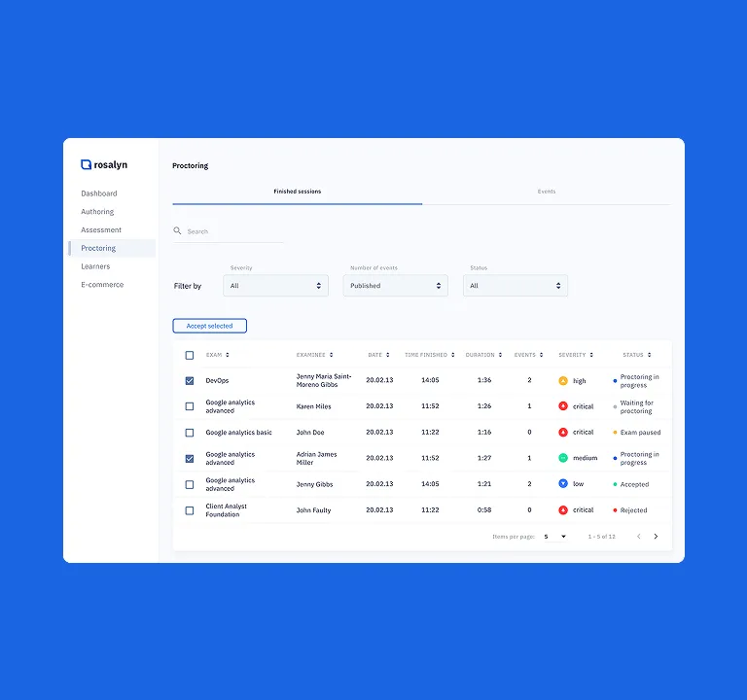Click examinee name Karen Miles
Viewport: 747px width, 700px height.
click(313, 406)
